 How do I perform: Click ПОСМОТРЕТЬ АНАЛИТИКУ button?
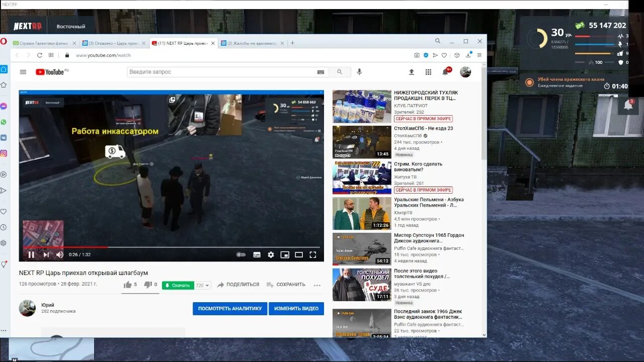click(230, 309)
